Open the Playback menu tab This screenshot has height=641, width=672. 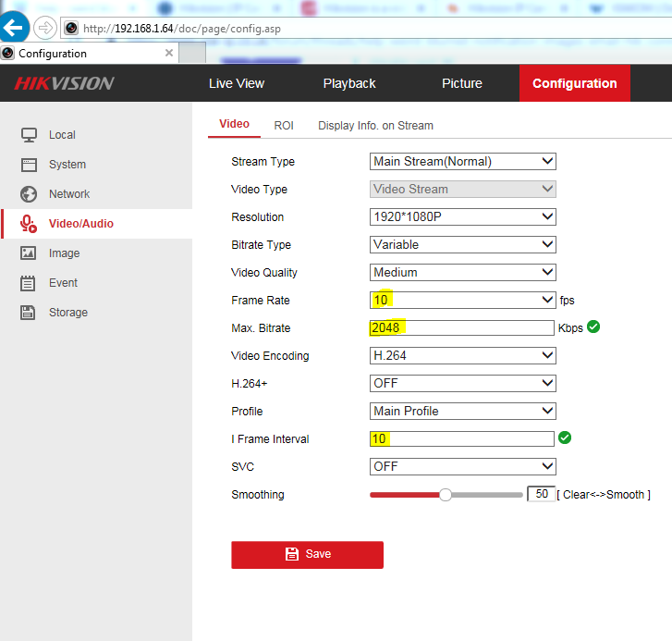(349, 83)
